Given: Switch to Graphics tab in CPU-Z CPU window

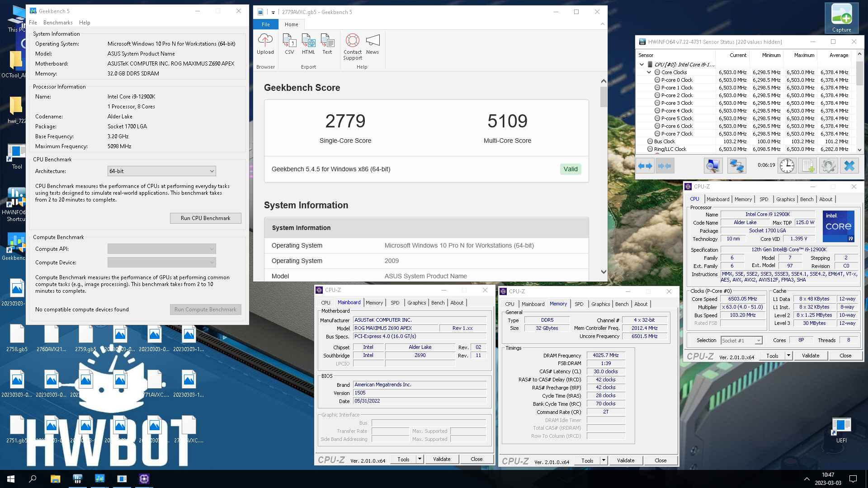Looking at the screenshot, I should click(785, 199).
